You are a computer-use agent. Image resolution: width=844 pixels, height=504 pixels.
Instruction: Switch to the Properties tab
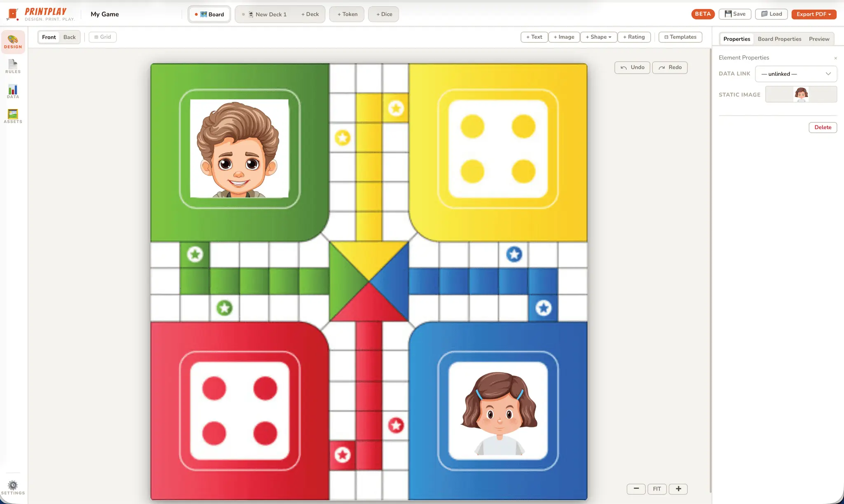[x=736, y=39]
